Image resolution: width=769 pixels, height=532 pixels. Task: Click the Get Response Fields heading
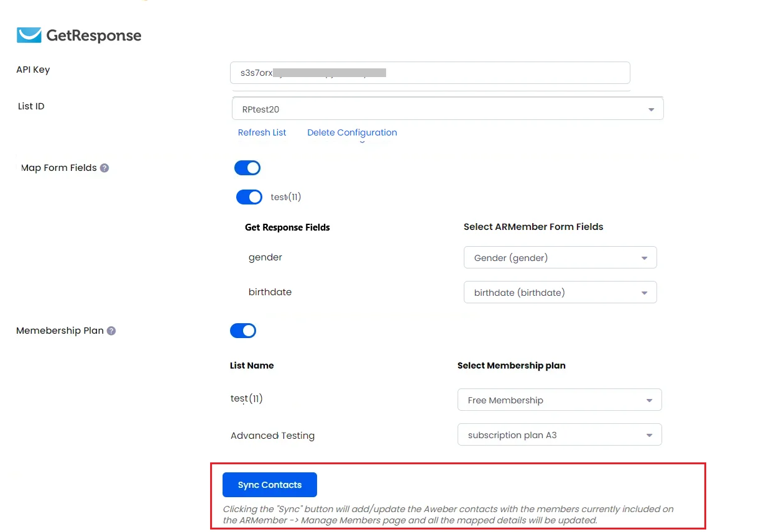coord(287,227)
